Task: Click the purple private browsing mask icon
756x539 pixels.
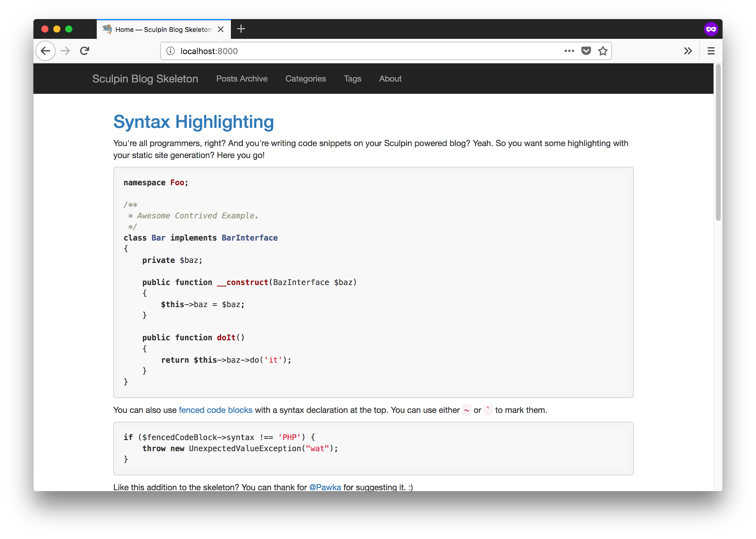Action: point(711,29)
